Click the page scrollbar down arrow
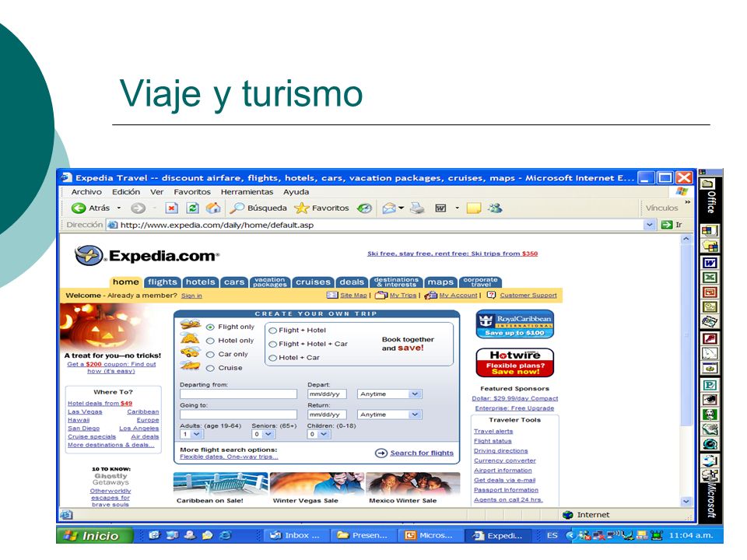This screenshot has height=560, width=747. pos(686,502)
